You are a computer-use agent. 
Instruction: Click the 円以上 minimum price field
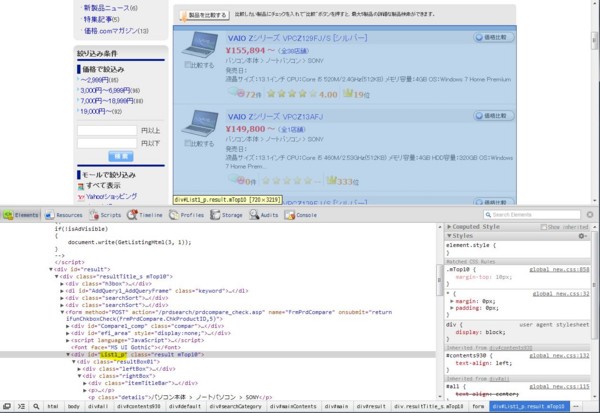[107, 130]
